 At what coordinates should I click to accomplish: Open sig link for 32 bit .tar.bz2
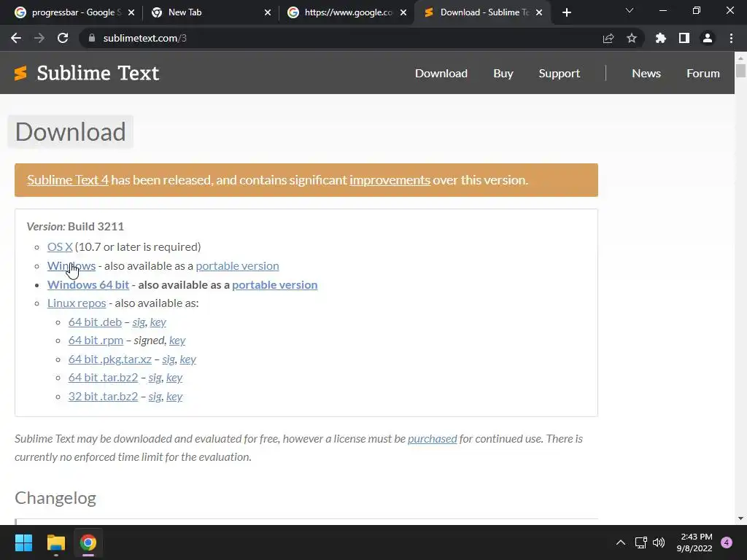(155, 397)
